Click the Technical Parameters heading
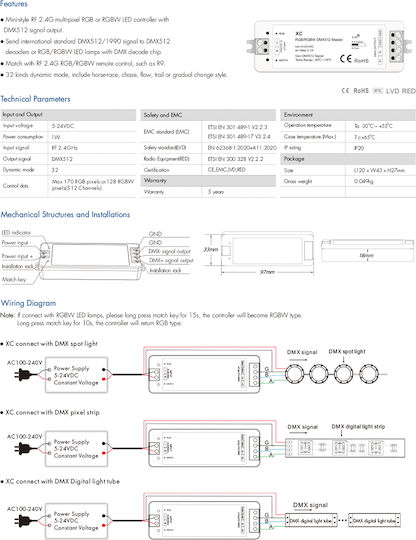416x540 pixels. [x=35, y=99]
